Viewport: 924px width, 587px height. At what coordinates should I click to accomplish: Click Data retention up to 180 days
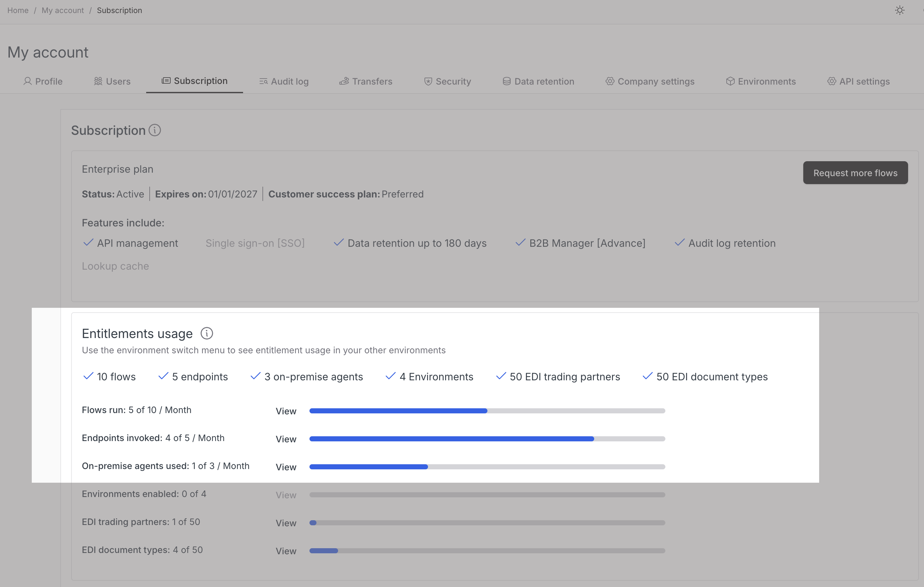point(410,243)
